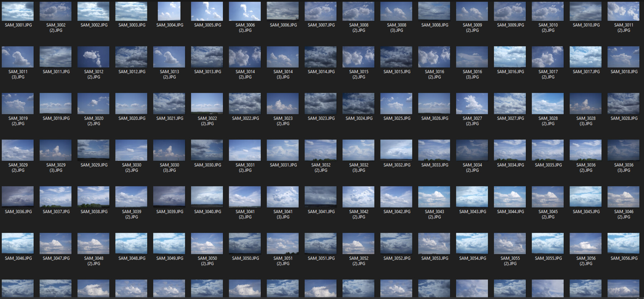
Task: Select the 'SAM_3010 (2).JPG' name label
Action: click(x=548, y=28)
